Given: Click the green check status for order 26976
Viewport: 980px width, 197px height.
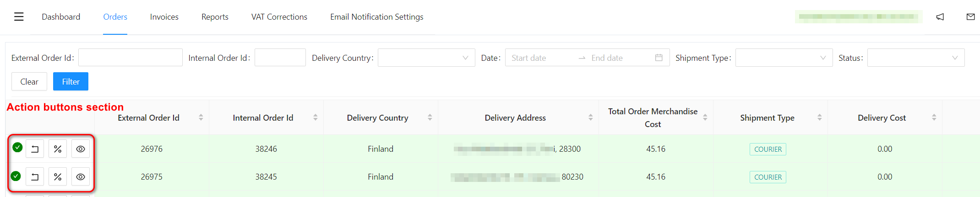Looking at the screenshot, I should click(17, 147).
